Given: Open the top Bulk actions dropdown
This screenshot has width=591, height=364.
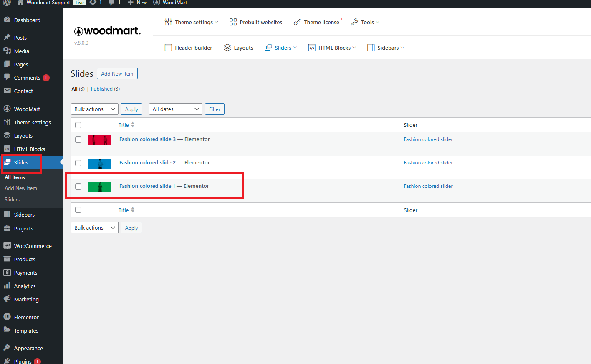Looking at the screenshot, I should [95, 109].
